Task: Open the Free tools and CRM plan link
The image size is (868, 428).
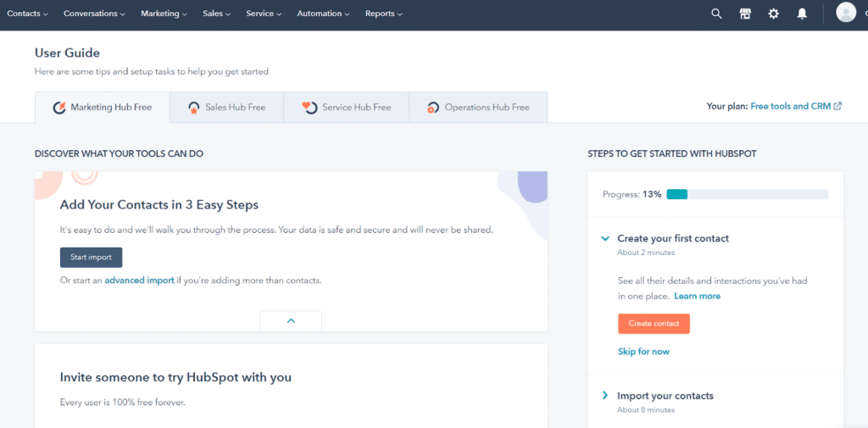Action: 791,106
